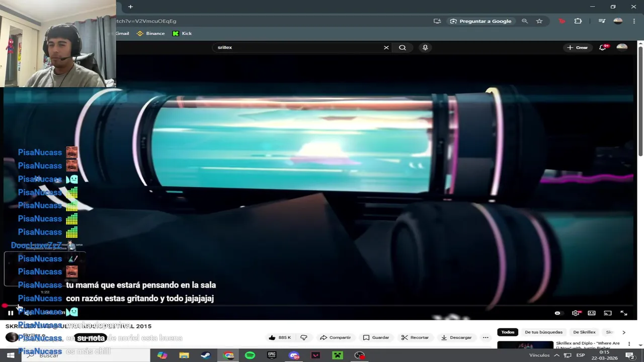
Task: Open Spotify from taskbar
Action: tap(250, 355)
